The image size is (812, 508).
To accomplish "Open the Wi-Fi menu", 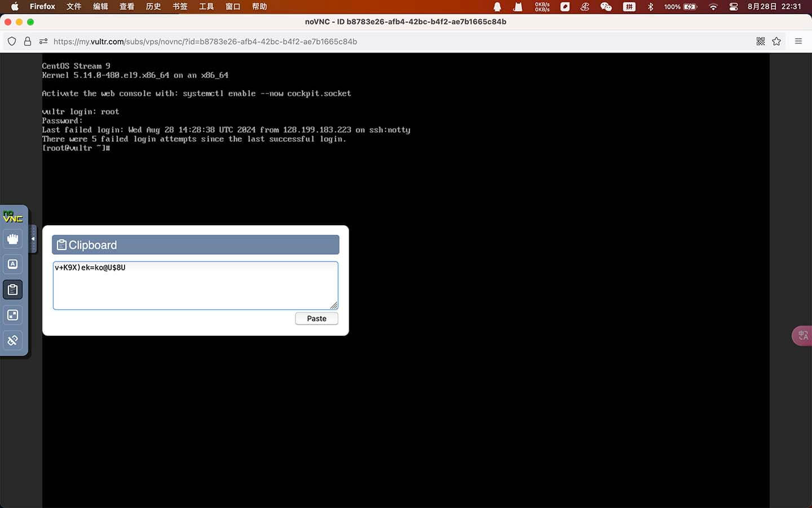I will click(x=713, y=7).
